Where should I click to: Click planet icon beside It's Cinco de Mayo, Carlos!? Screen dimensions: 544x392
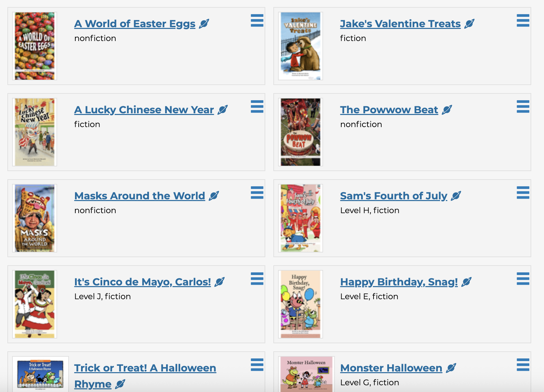(x=220, y=282)
